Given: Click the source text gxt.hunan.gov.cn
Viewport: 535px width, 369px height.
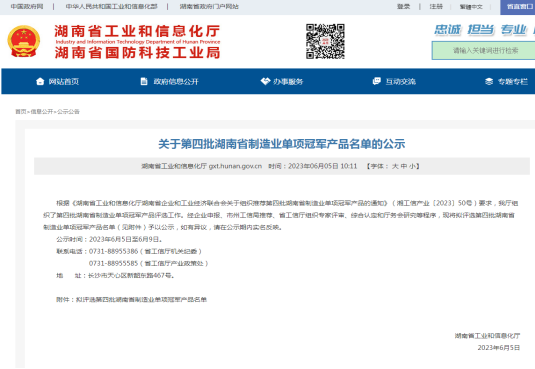Looking at the screenshot, I should coord(235,166).
